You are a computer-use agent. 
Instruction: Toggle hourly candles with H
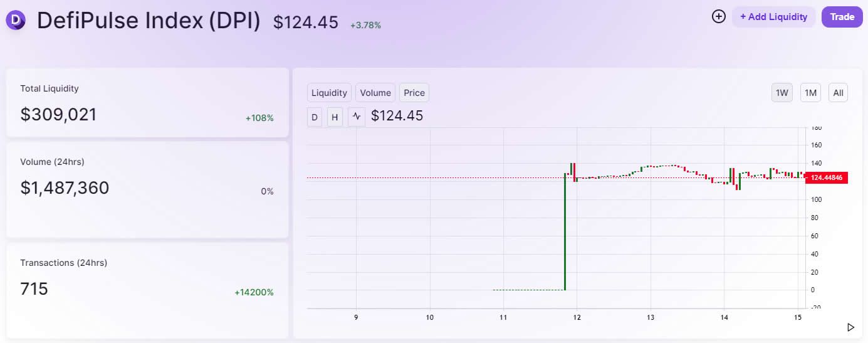[x=335, y=117]
